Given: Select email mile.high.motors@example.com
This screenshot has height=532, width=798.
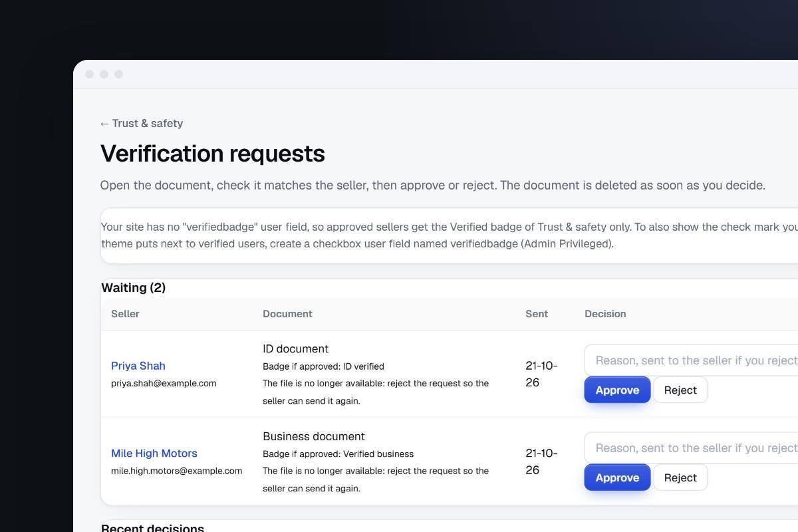Looking at the screenshot, I should [x=176, y=471].
